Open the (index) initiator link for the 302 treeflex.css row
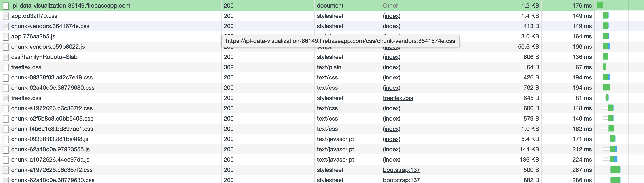 pos(392,67)
